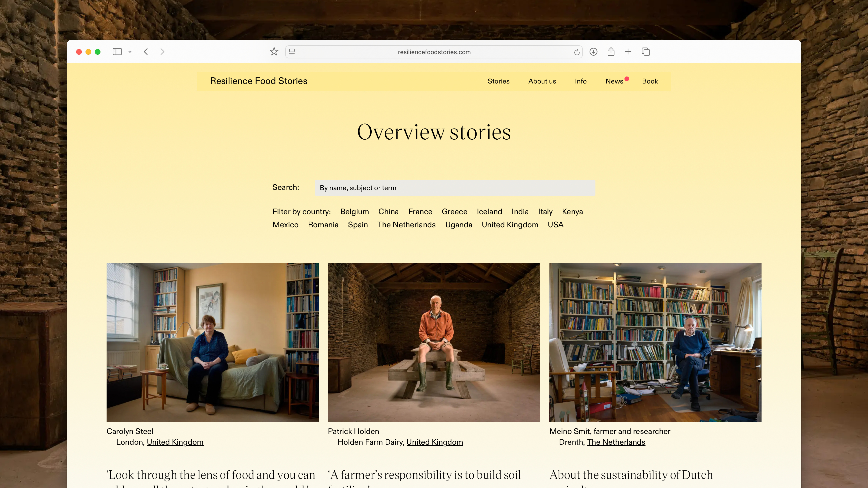Viewport: 868px width, 488px height.
Task: Open the page reader icon in the address bar
Action: click(x=292, y=52)
